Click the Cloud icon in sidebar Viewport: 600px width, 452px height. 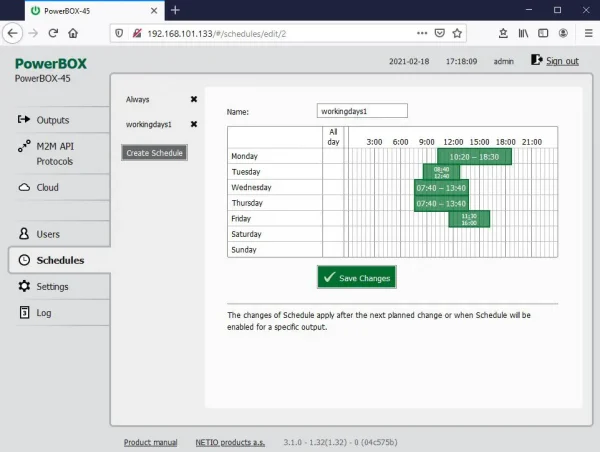pyautogui.click(x=24, y=187)
